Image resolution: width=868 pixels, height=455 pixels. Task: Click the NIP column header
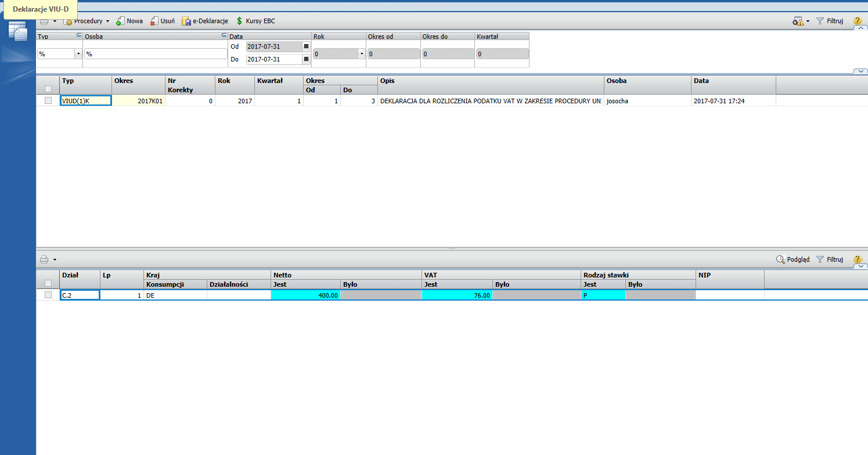[730, 279]
